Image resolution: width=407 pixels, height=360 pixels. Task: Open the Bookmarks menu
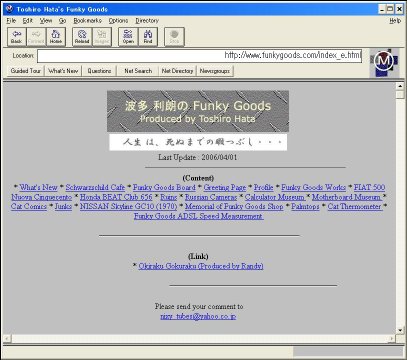(87, 21)
